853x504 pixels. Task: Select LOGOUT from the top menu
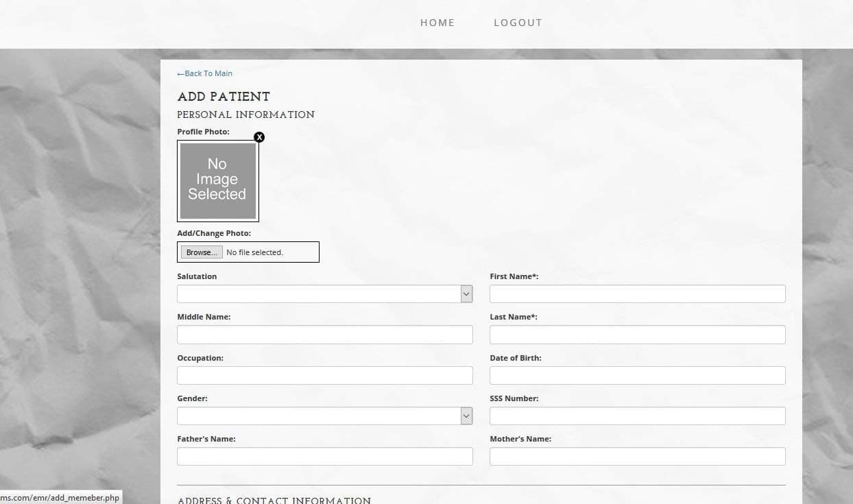point(518,23)
